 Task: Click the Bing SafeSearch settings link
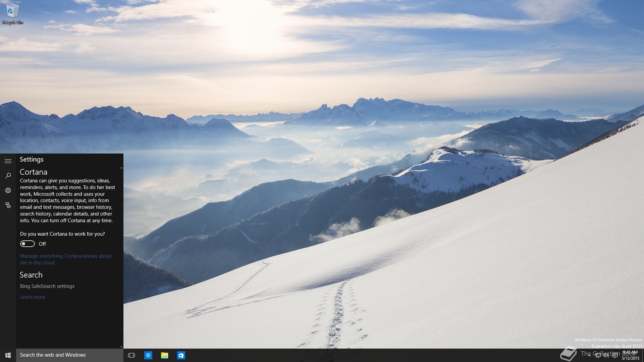47,286
